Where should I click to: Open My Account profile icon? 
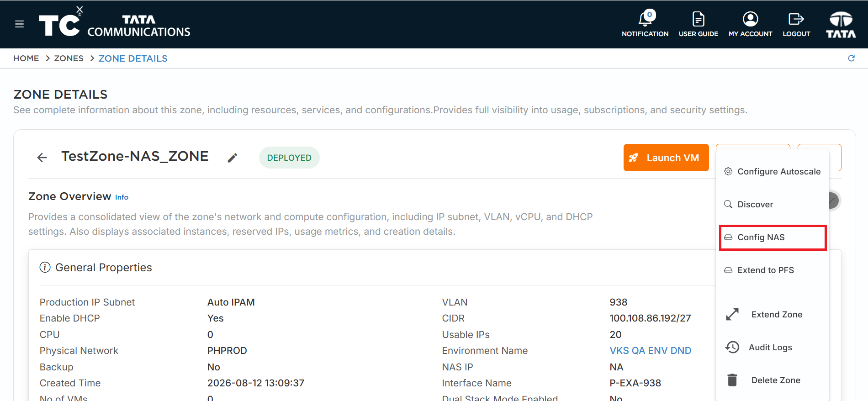pyautogui.click(x=750, y=19)
